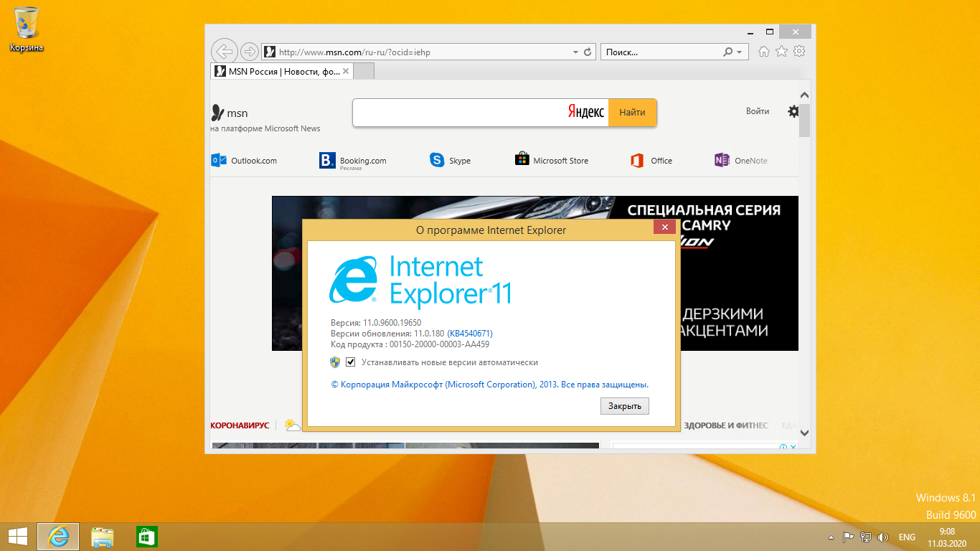980x551 pixels.
Task: Show hidden tray icons arrow
Action: (x=831, y=537)
